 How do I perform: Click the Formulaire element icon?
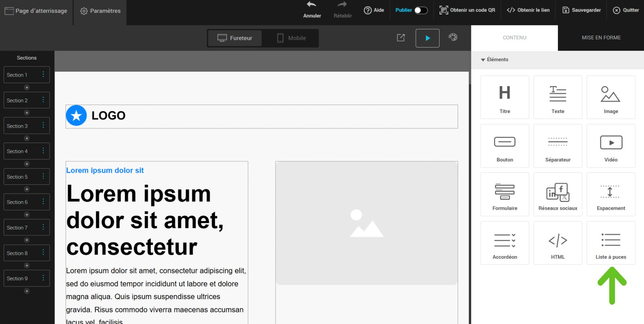click(504, 192)
